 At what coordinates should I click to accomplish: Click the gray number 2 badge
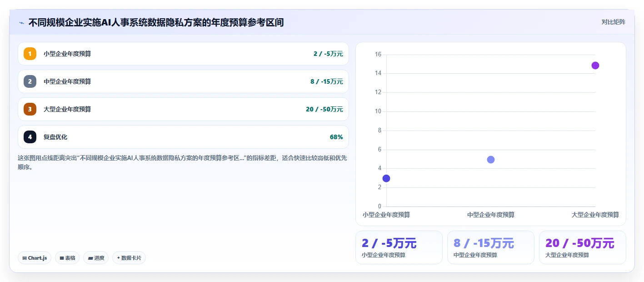coord(30,81)
